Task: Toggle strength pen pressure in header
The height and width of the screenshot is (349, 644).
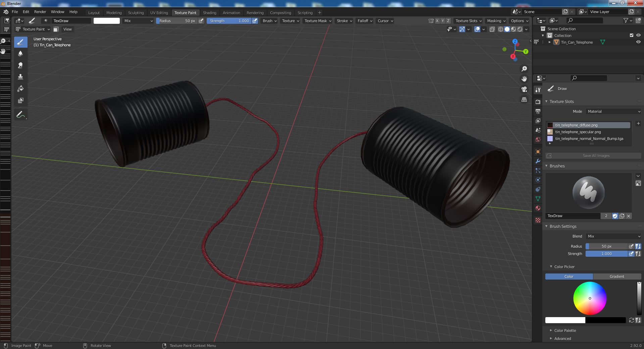Action: click(255, 21)
